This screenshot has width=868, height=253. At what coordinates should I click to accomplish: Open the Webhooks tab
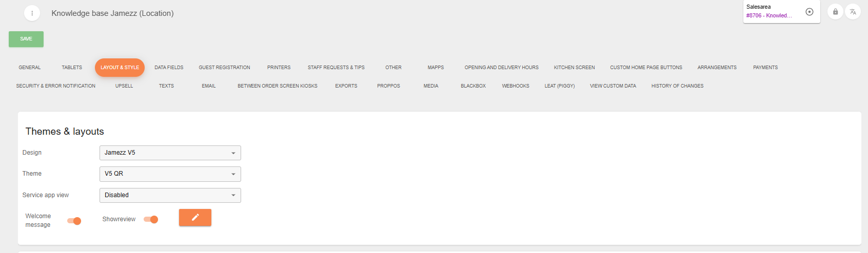click(x=515, y=86)
